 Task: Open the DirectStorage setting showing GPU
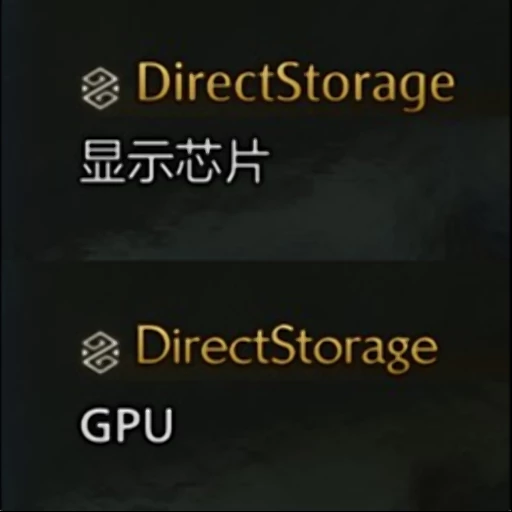pos(259,384)
